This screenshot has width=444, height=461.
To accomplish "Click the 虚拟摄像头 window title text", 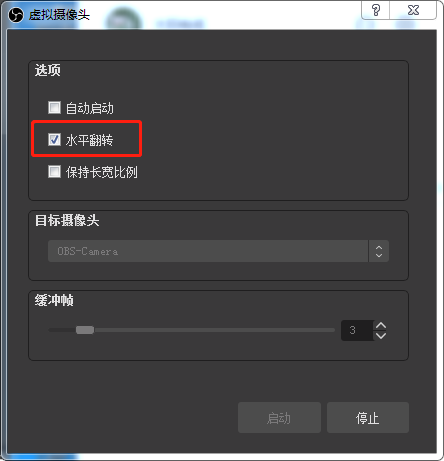I will [x=59, y=15].
